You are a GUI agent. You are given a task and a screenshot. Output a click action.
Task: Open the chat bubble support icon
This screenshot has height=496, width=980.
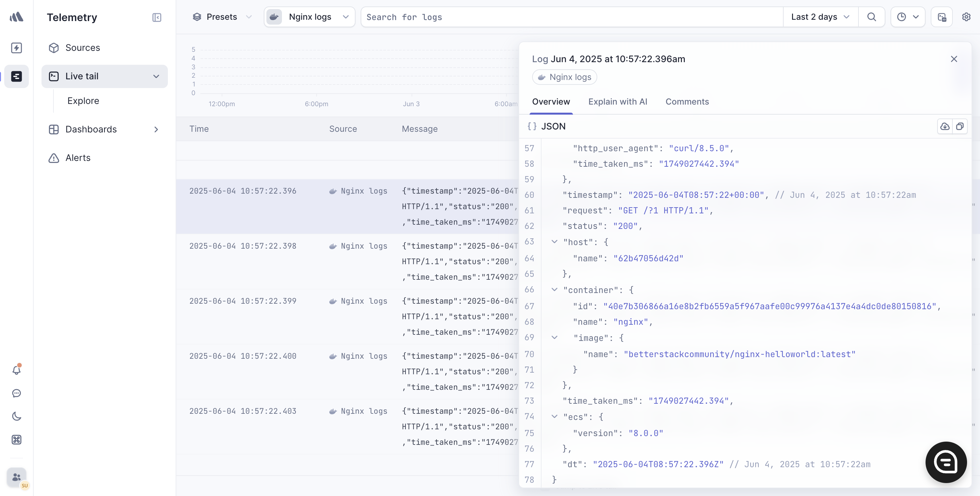point(16,393)
